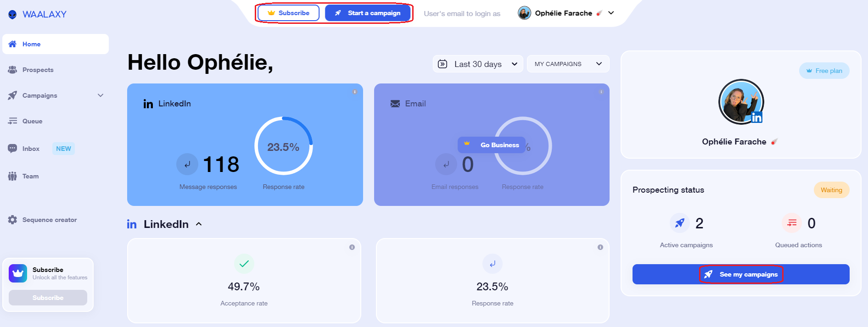Click the LinkedIn logo in the blue LinkedIn card

click(x=148, y=104)
